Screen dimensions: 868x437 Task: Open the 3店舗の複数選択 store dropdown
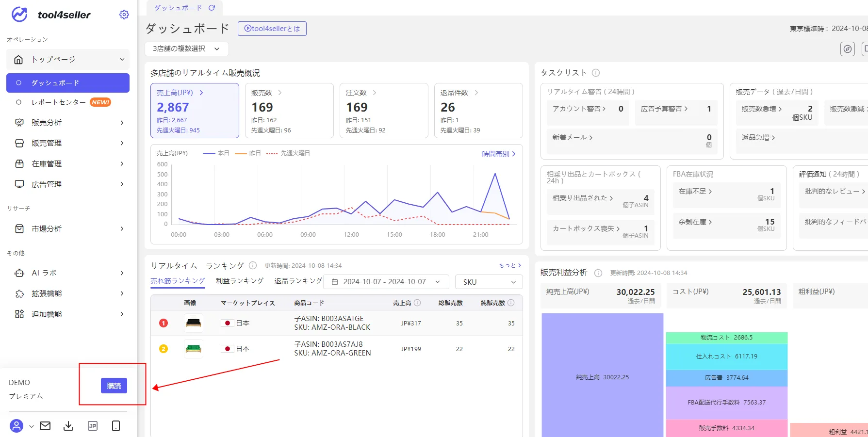[x=187, y=49]
